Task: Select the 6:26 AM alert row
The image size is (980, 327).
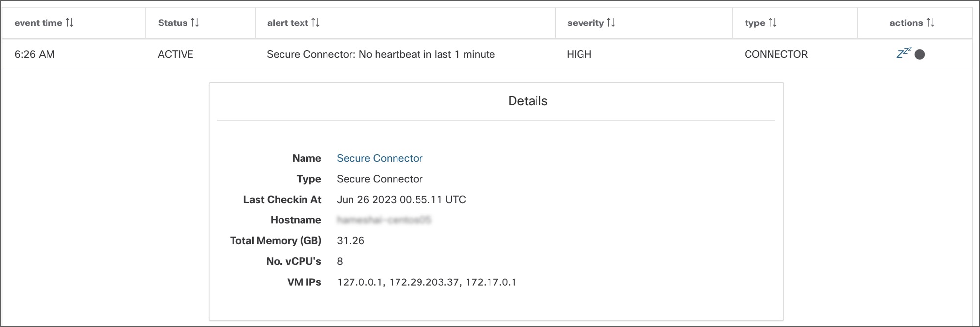Action: 487,54
